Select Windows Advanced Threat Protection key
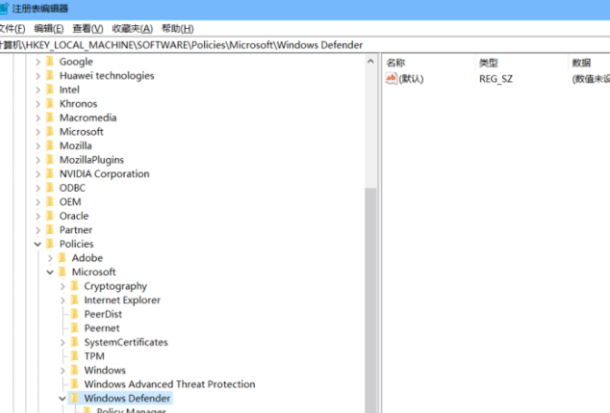 (x=169, y=384)
